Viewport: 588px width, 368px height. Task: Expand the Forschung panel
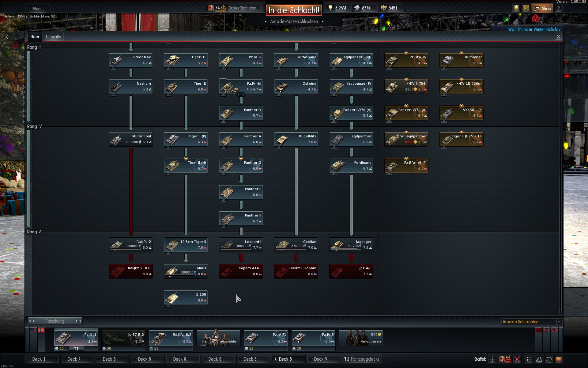55,321
